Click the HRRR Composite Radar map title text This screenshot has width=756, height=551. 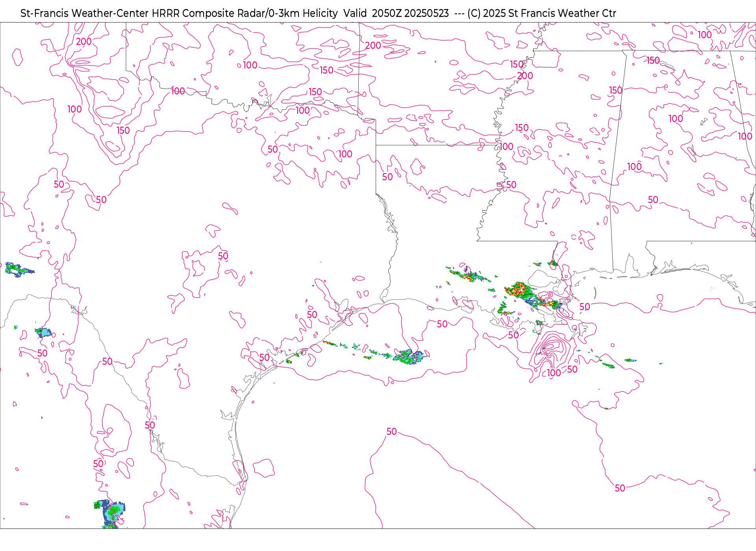318,13
